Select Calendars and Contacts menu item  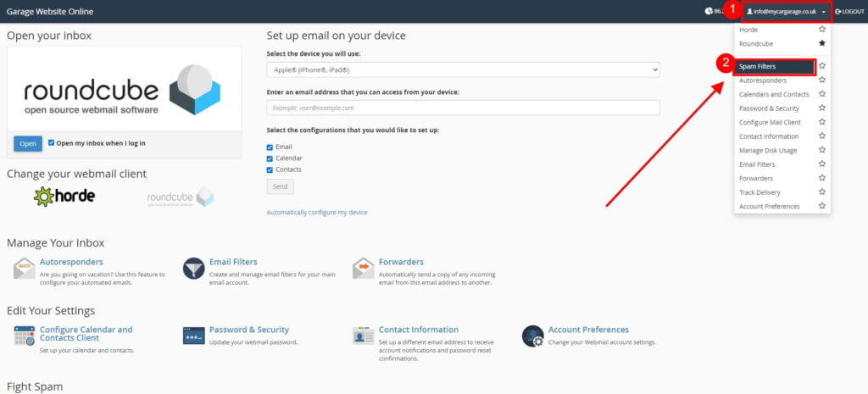click(774, 94)
